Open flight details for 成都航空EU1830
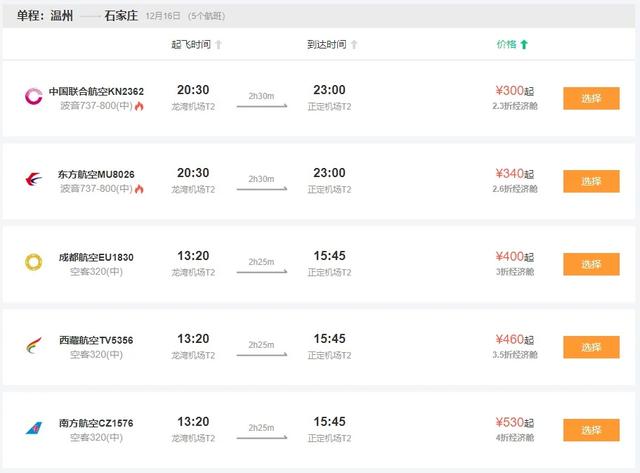Viewport: 640px width, 473px height. [95, 257]
